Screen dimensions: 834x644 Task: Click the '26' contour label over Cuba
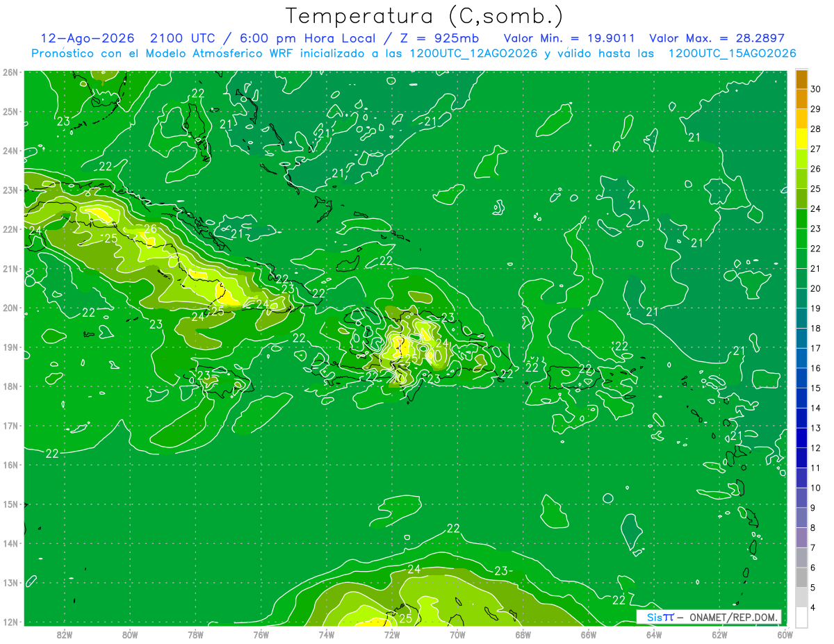click(x=150, y=229)
